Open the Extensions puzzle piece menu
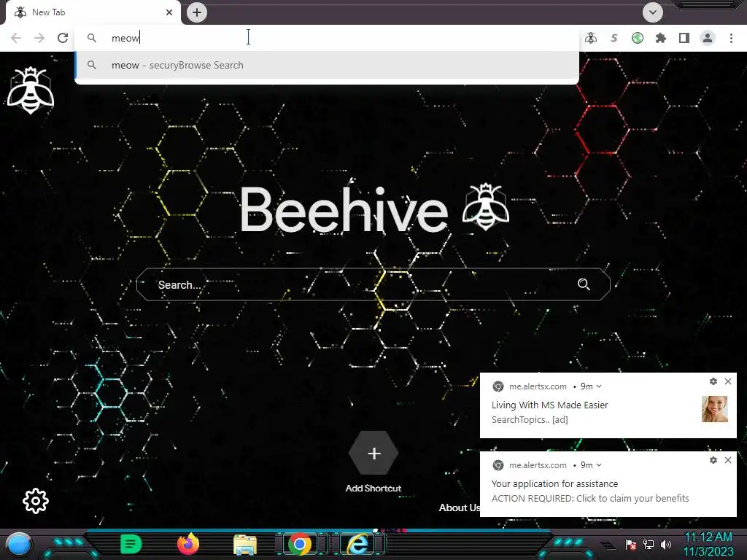 coord(661,38)
